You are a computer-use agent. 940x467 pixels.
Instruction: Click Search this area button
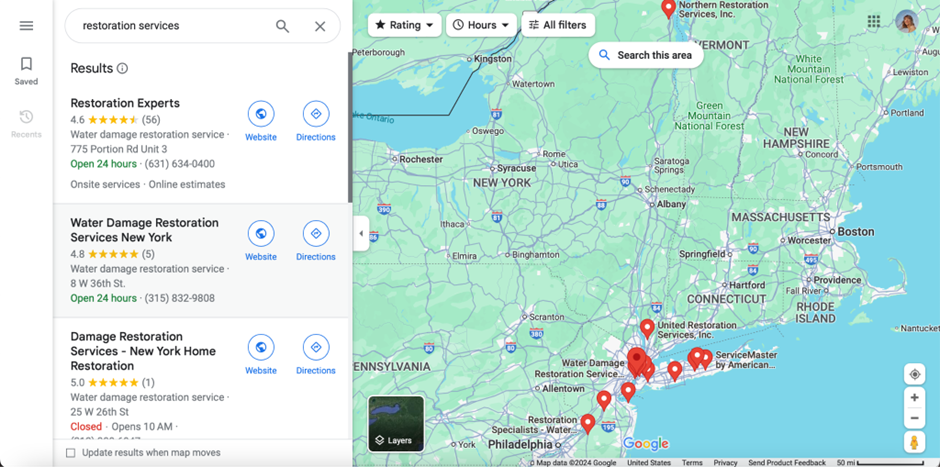(x=646, y=55)
